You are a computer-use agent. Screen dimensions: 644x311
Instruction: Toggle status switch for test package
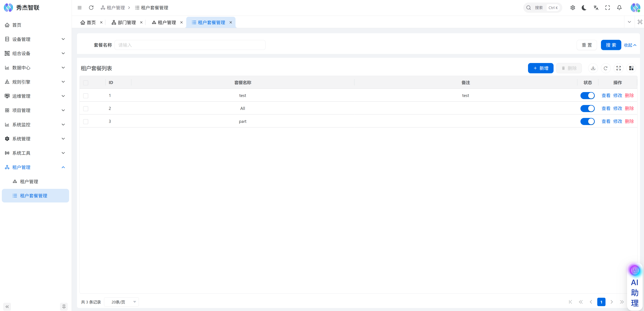tap(587, 95)
